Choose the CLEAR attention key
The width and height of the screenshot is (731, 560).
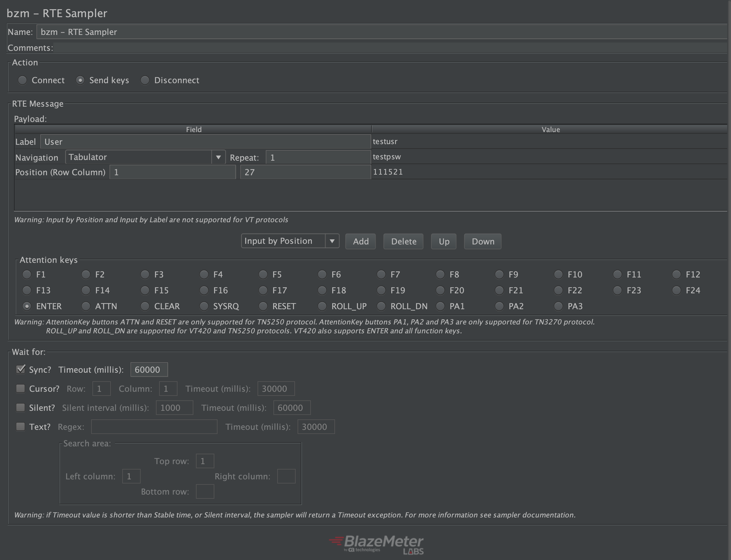click(145, 306)
